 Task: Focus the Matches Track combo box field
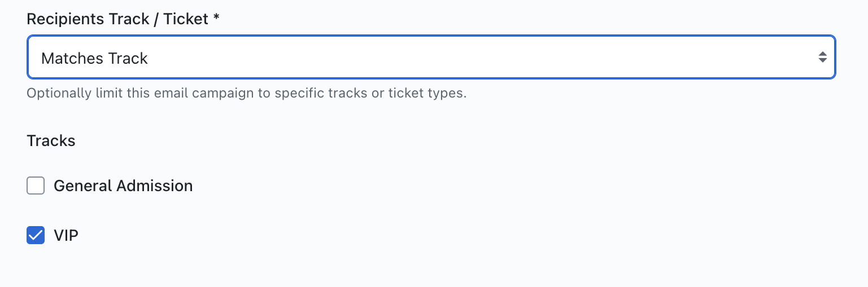(431, 58)
